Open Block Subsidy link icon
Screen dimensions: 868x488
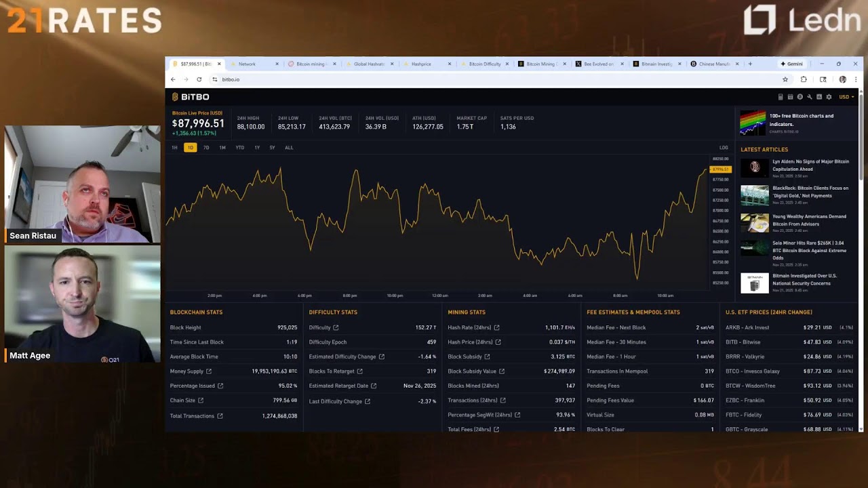[x=487, y=357]
